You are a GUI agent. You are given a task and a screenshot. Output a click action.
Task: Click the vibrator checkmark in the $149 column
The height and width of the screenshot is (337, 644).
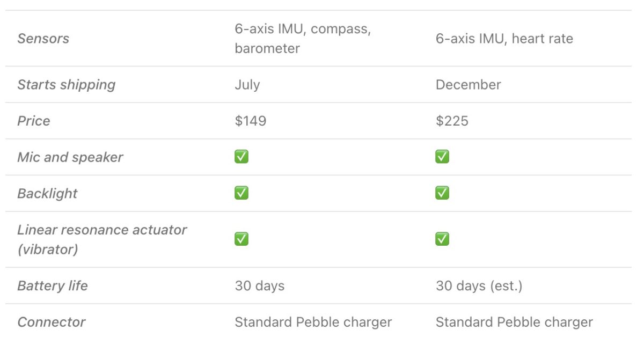click(241, 239)
